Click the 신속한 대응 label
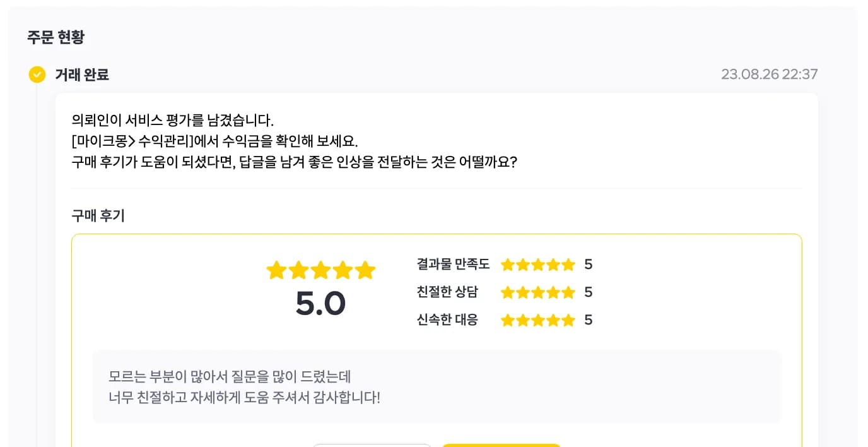The image size is (868, 447). [x=447, y=320]
